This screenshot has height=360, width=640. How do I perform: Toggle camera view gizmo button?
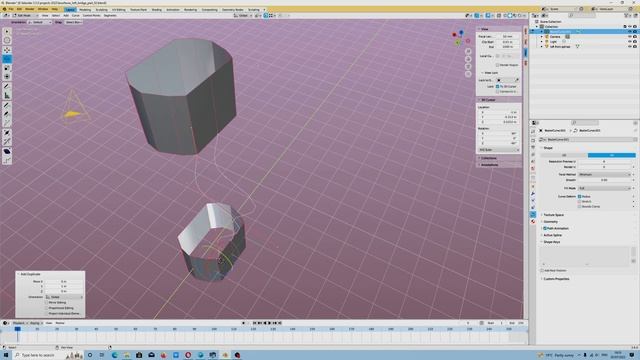[x=468, y=66]
